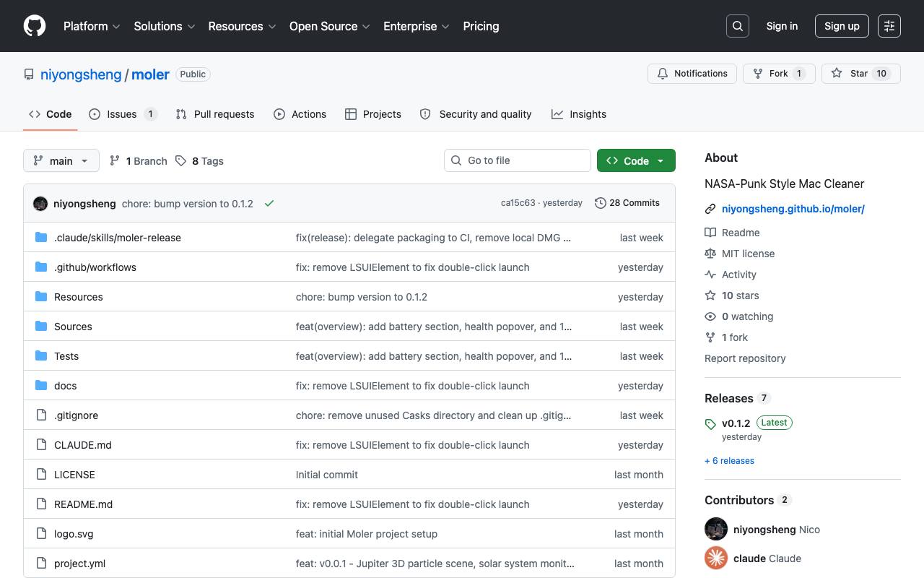The height and width of the screenshot is (578, 924).
Task: Click the .github/workflows folder icon
Action: click(41, 267)
